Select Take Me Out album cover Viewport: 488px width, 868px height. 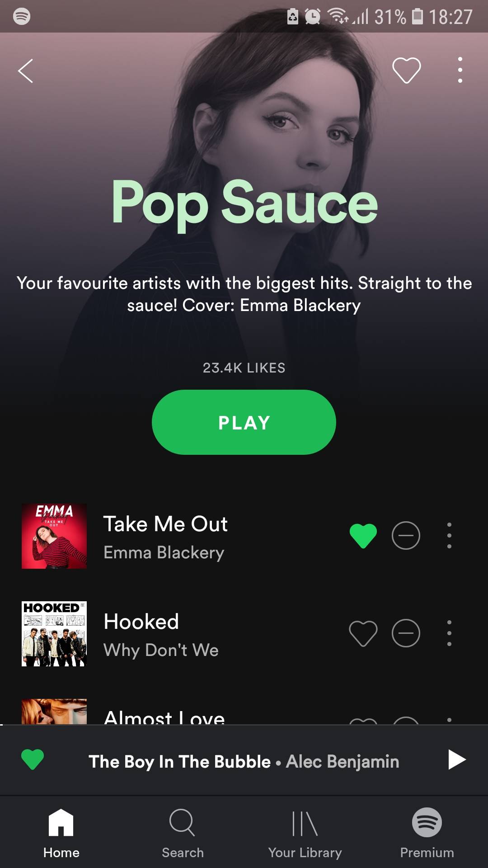click(x=54, y=536)
